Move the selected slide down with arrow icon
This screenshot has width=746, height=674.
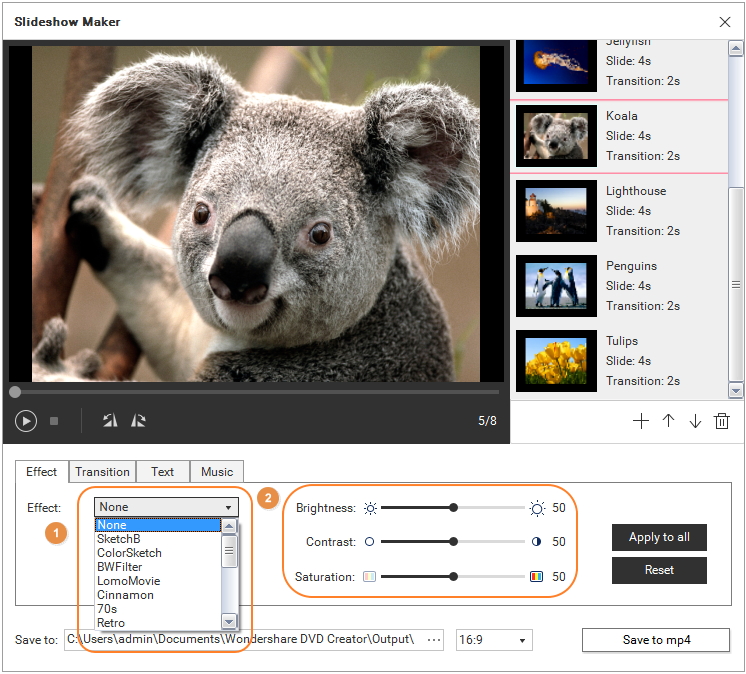pyautogui.click(x=695, y=421)
